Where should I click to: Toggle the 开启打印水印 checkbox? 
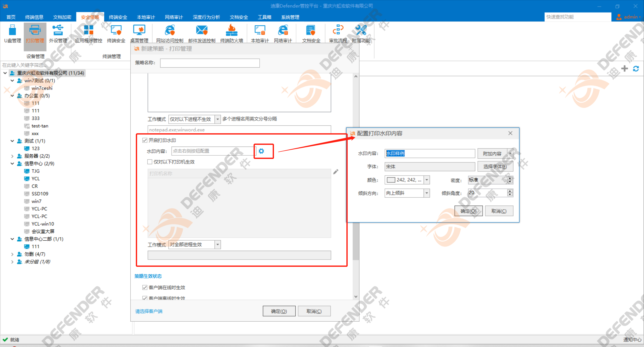point(145,140)
